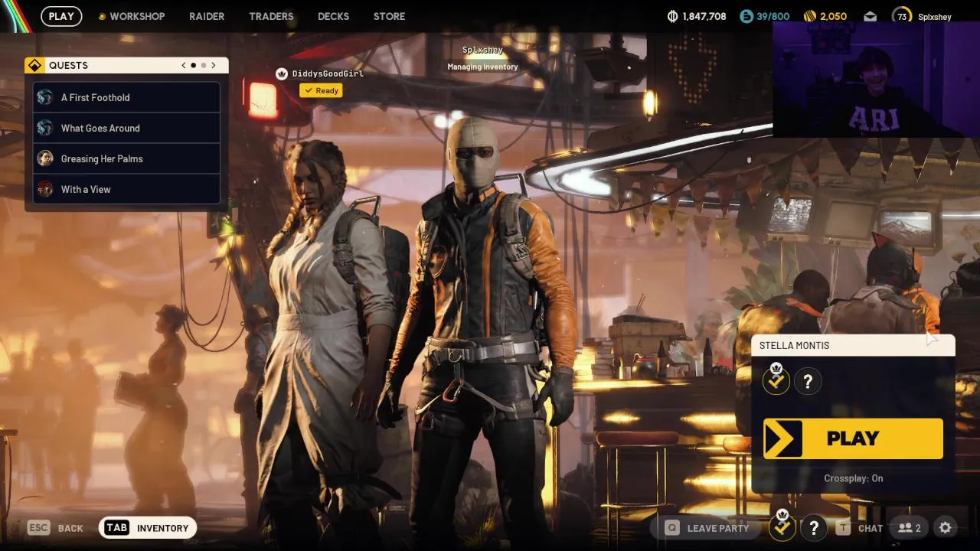Image resolution: width=980 pixels, height=551 pixels.
Task: Switch to the RAIDER tab
Action: click(207, 16)
